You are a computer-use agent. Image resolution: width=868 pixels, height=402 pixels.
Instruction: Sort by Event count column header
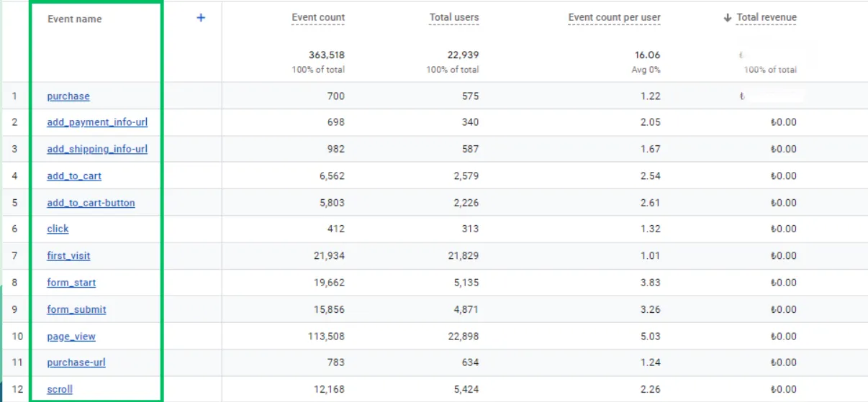(318, 18)
